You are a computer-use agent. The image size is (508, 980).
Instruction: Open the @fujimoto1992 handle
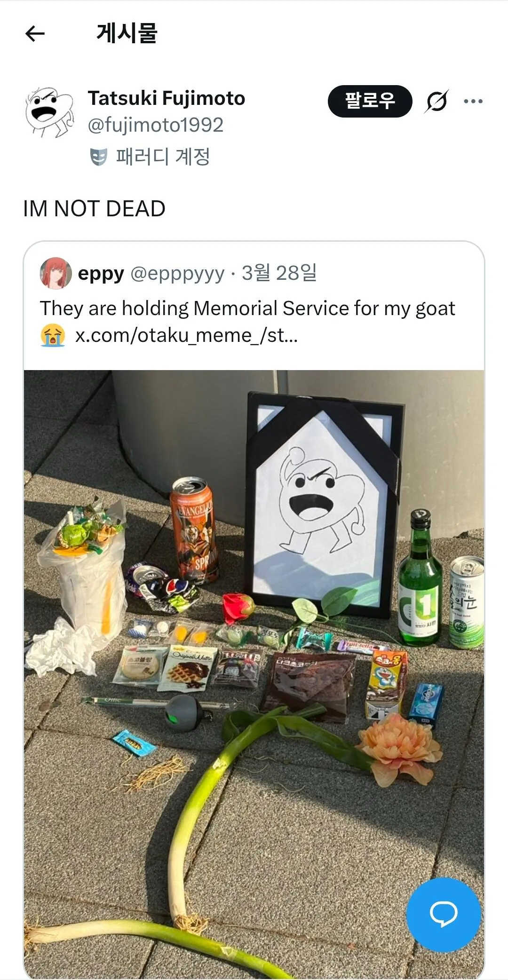tap(156, 125)
